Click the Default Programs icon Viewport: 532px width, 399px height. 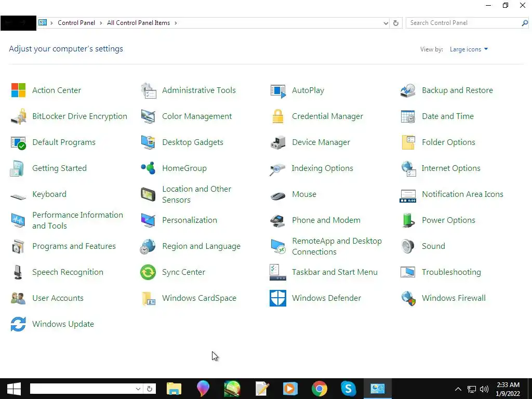[18, 142]
